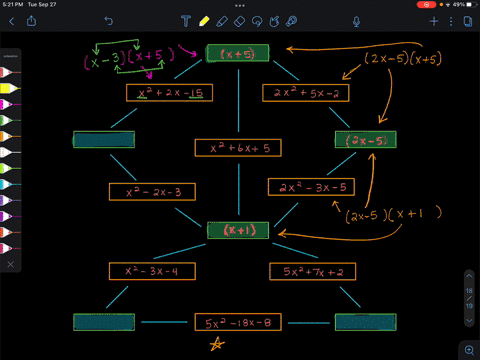This screenshot has height=360, width=480.
Task: Open the iPad multitasking dots menu
Action: [x=240, y=5]
